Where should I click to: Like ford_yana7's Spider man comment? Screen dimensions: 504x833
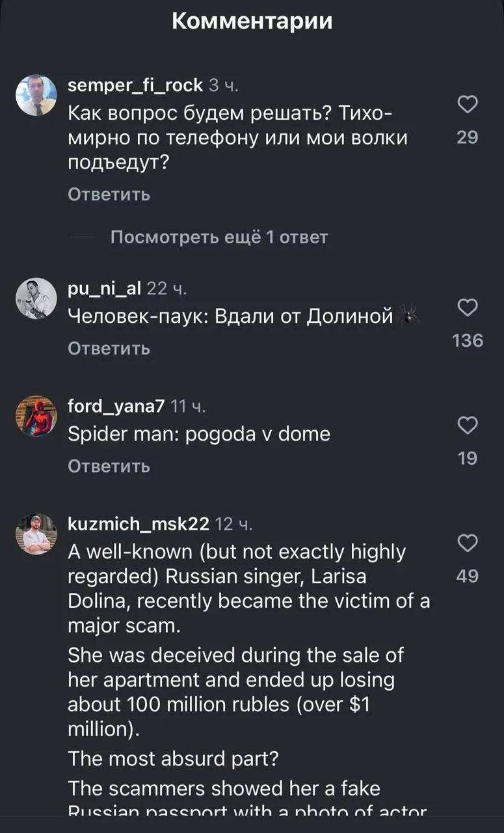click(468, 426)
